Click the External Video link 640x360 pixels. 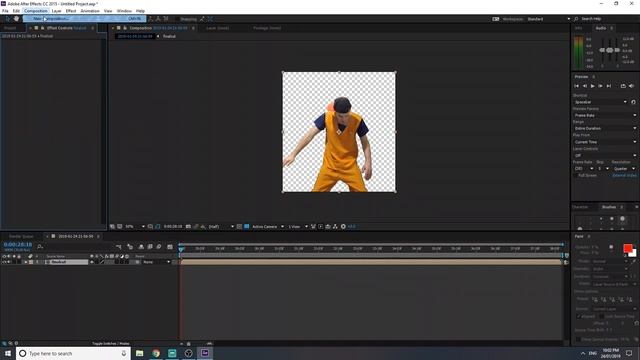pyautogui.click(x=624, y=176)
